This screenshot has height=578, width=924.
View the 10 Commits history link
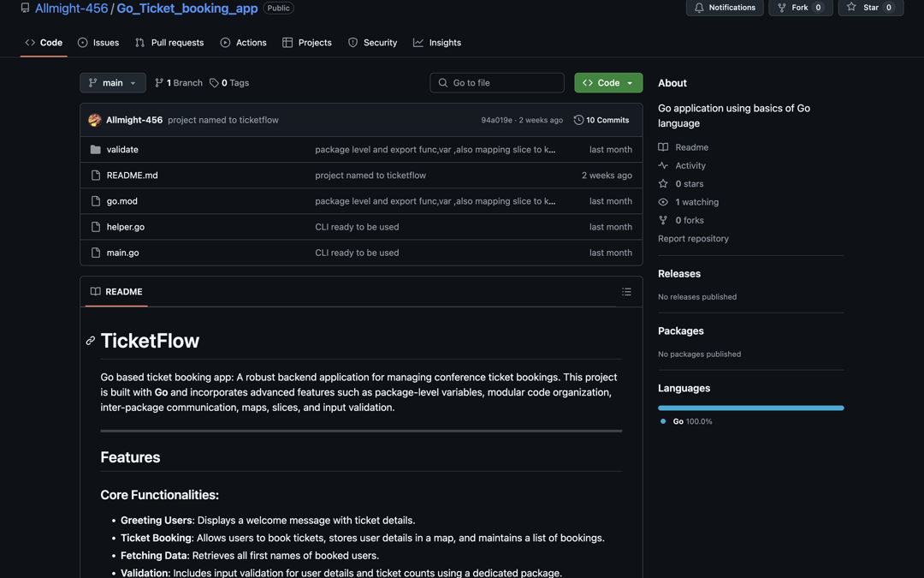point(601,120)
